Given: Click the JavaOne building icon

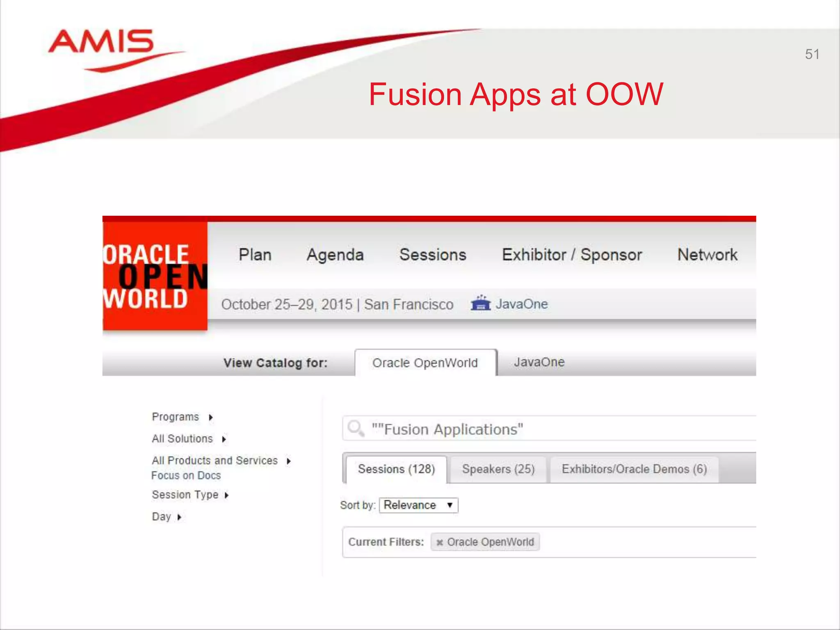Looking at the screenshot, I should pos(481,304).
